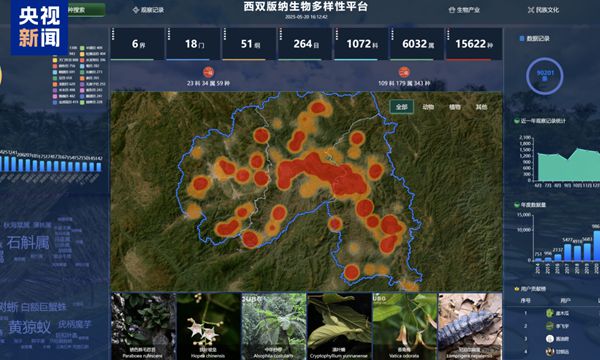Click the third ranked user's white avatar

[549, 339]
